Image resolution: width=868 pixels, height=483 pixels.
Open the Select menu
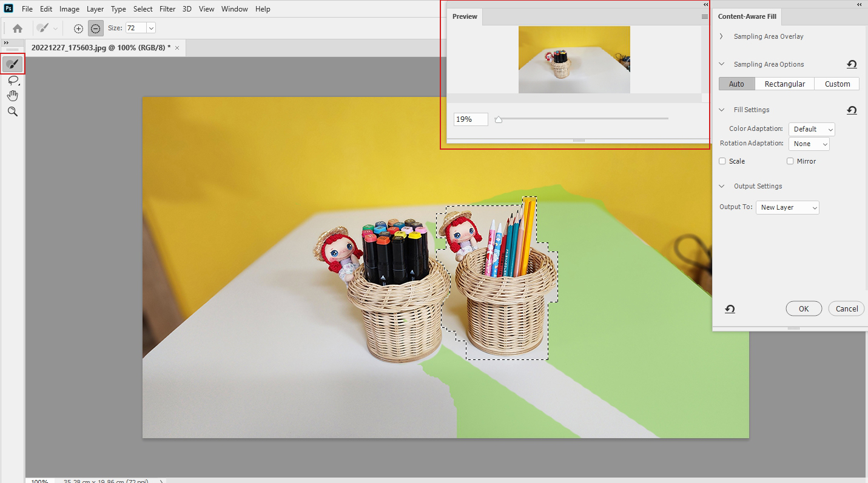click(x=143, y=9)
